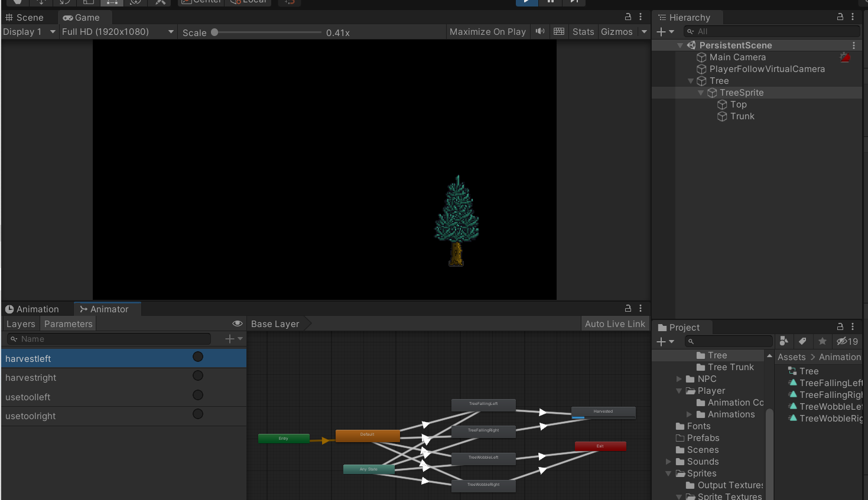Open the Game panel three-dot options menu
This screenshot has width=868, height=500.
click(641, 17)
